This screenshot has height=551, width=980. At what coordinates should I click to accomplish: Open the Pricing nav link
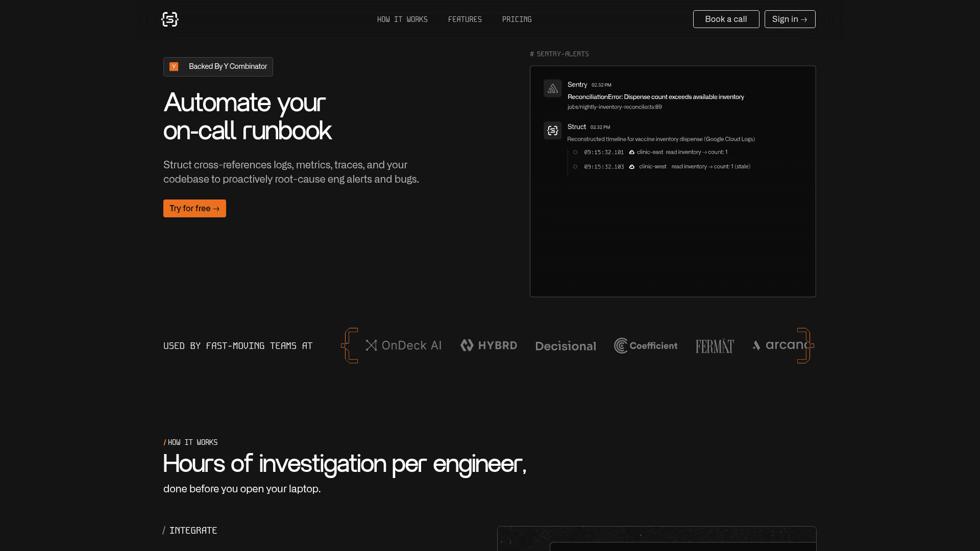click(517, 19)
